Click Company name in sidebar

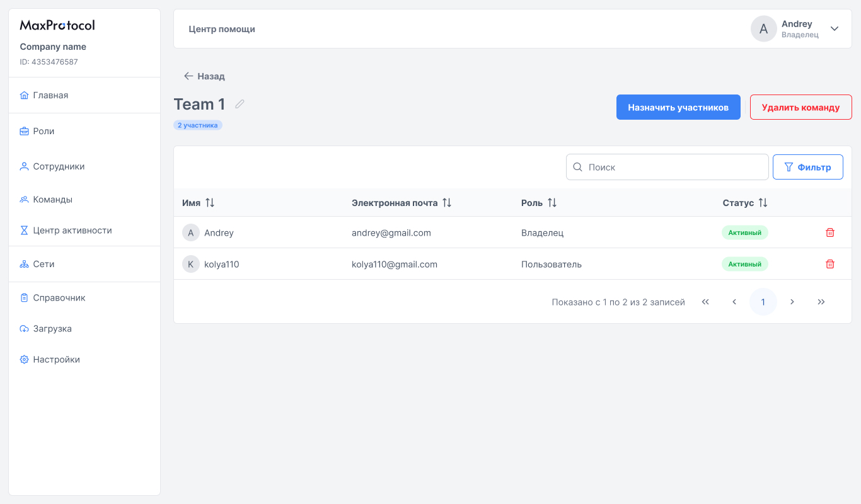tap(53, 47)
